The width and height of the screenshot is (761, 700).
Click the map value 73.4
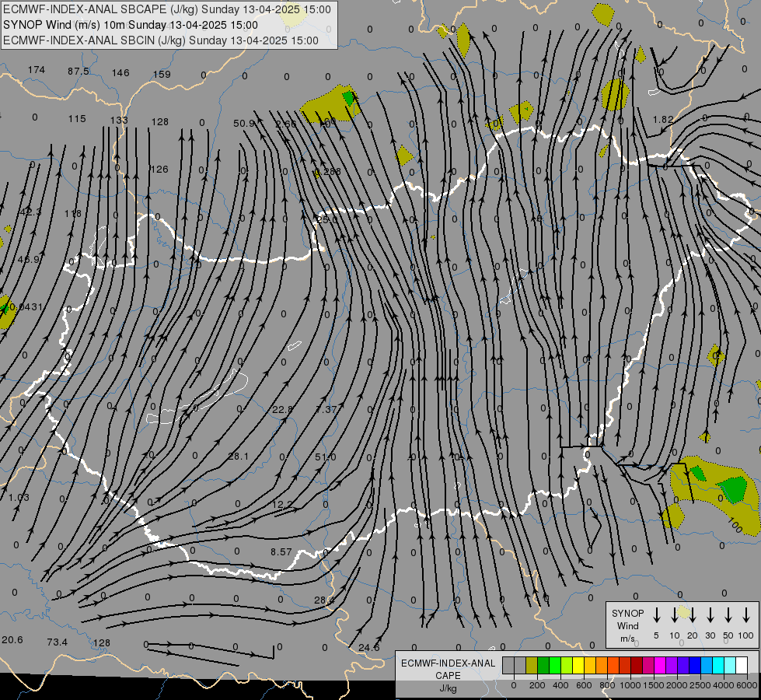(x=57, y=642)
